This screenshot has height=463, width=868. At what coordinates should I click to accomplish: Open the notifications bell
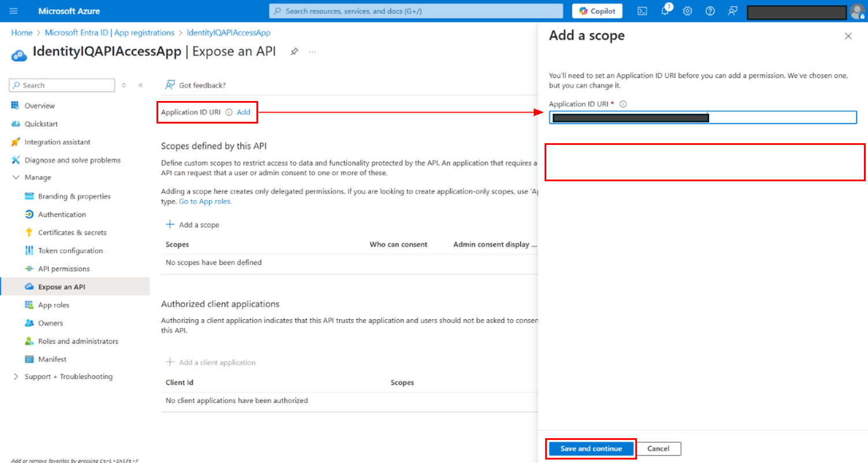click(665, 11)
